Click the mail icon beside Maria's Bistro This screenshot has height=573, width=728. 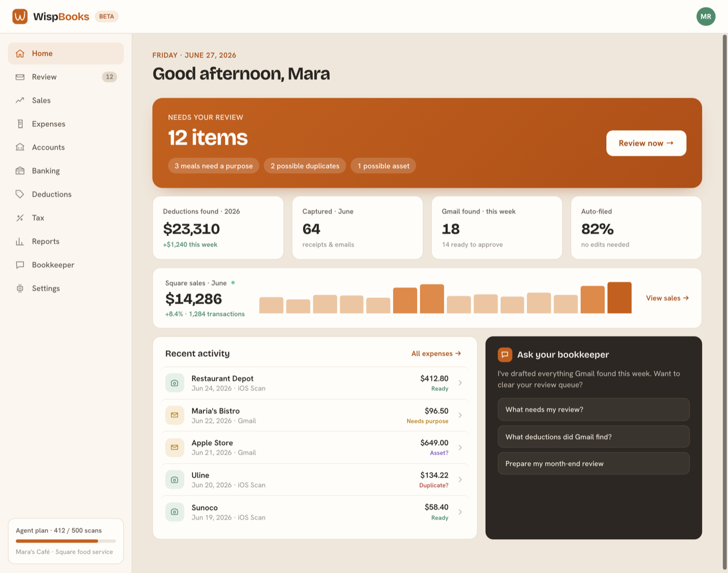click(x=175, y=415)
